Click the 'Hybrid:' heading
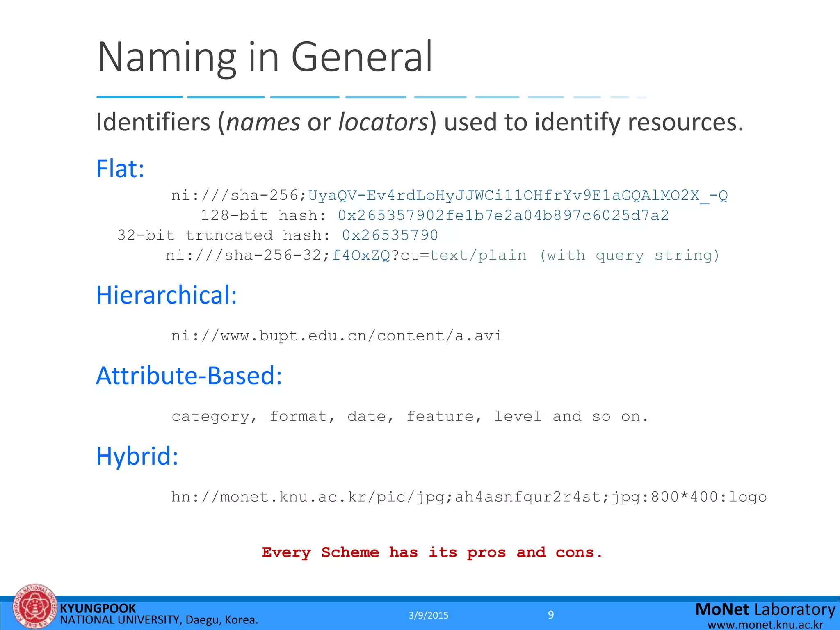 [x=137, y=456]
